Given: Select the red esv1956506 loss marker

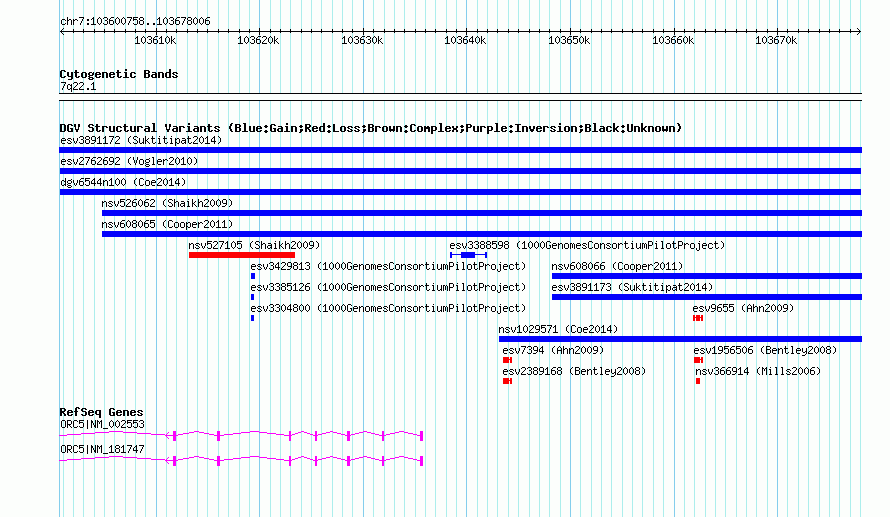Looking at the screenshot, I should [x=699, y=360].
